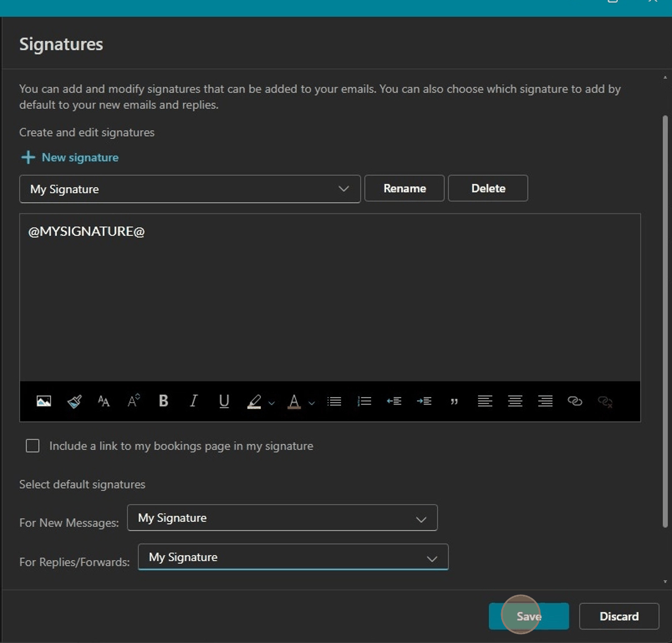Open the My Signature selection dropdown
The image size is (672, 643).
click(190, 189)
